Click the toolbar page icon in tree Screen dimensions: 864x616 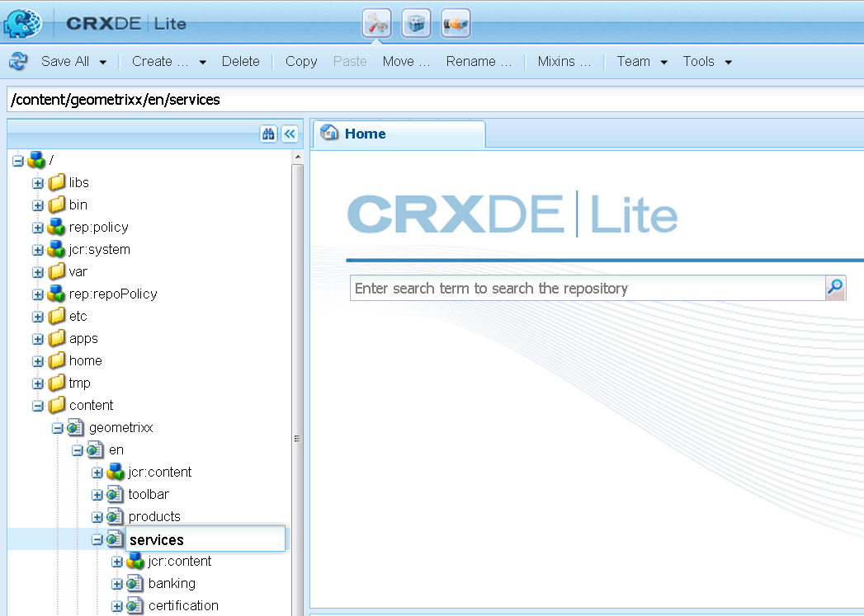[x=116, y=494]
